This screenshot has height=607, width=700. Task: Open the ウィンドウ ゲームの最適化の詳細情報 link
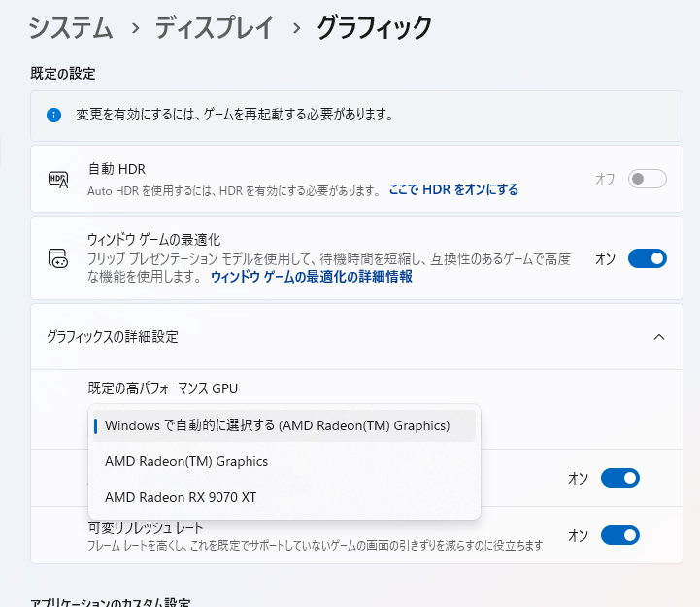(x=312, y=277)
